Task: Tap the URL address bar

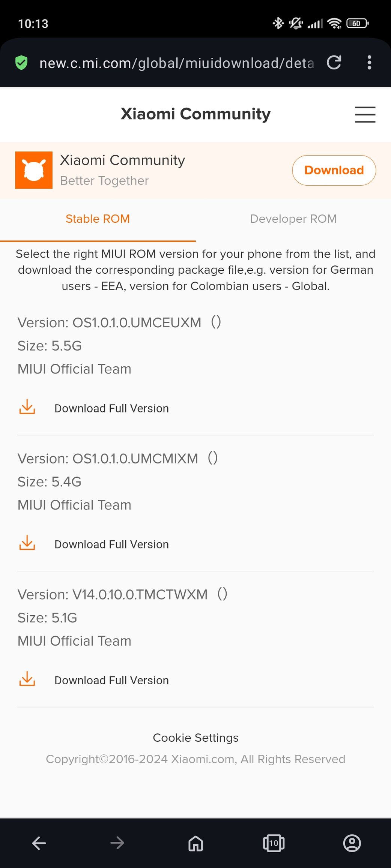Action: [x=176, y=63]
